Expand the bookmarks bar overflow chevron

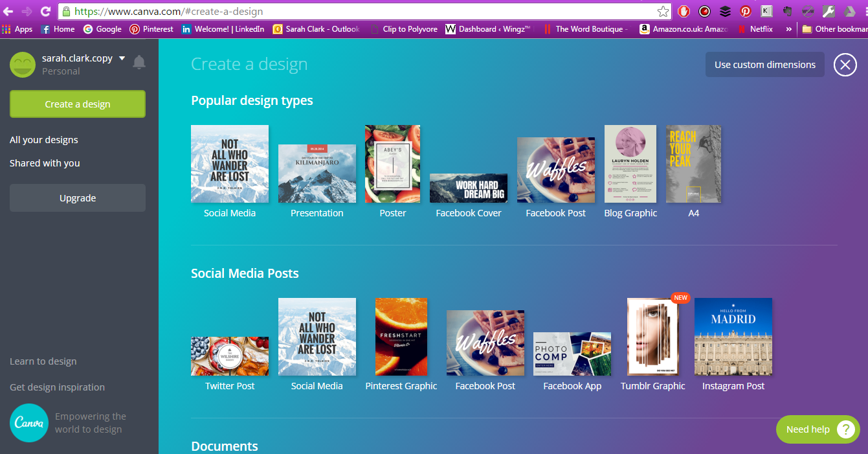[x=789, y=29]
